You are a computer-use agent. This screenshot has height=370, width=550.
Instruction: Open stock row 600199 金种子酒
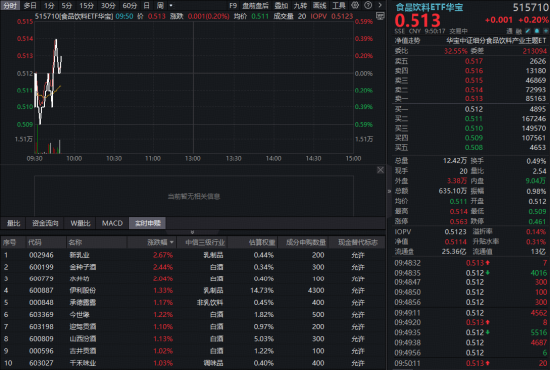pos(193,267)
